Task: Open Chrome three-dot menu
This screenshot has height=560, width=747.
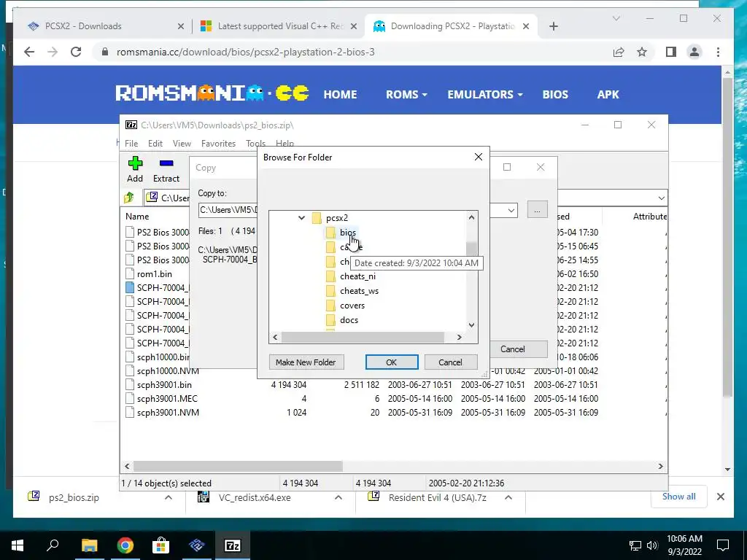Action: [718, 52]
